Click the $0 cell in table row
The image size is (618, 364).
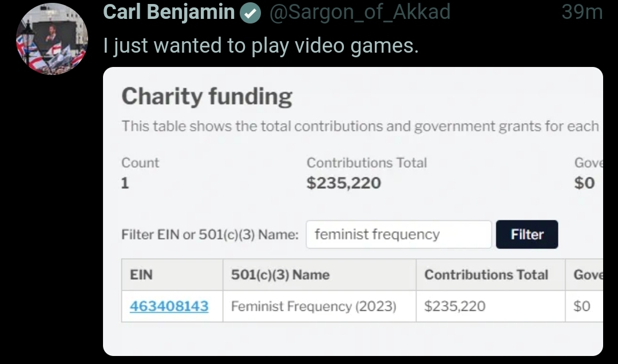(x=582, y=306)
